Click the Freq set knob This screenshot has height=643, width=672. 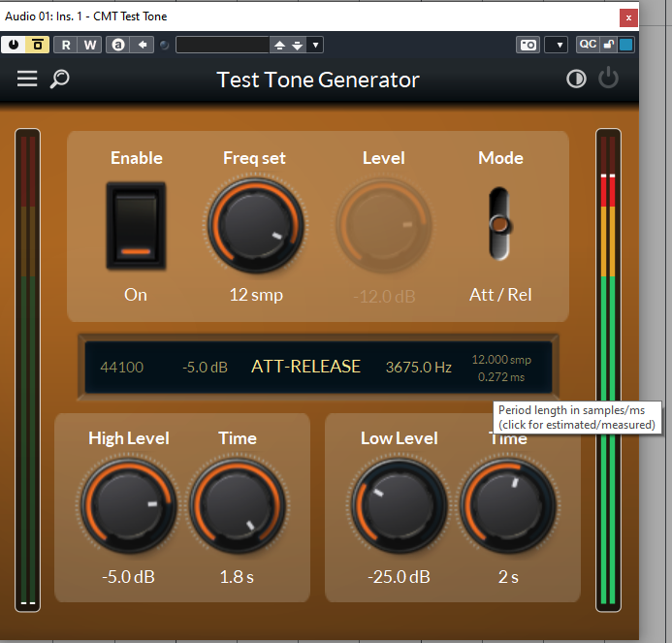(256, 225)
